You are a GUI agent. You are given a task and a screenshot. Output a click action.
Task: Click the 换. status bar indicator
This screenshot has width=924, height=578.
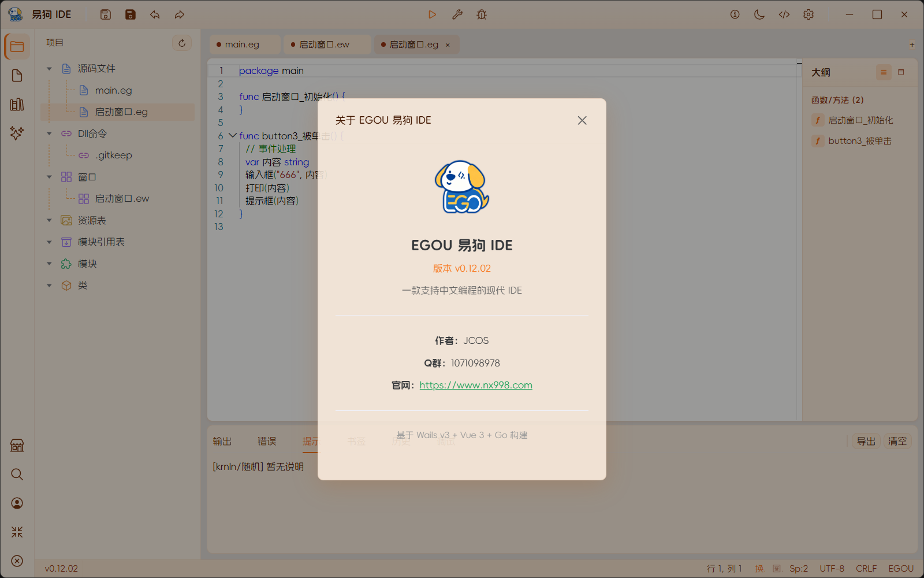tap(760, 569)
